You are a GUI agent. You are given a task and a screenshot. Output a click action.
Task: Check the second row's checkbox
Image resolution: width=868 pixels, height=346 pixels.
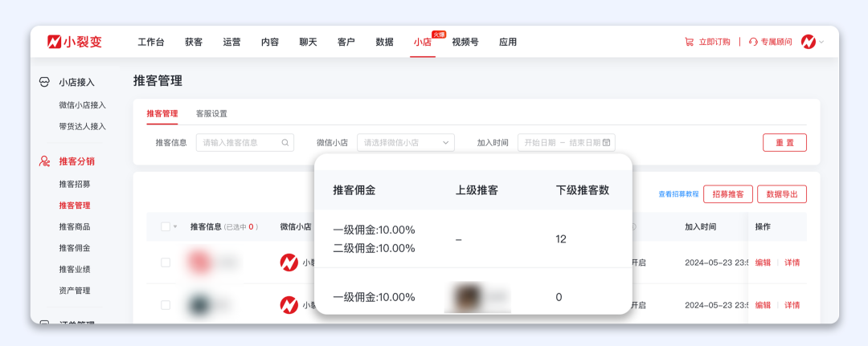click(166, 305)
